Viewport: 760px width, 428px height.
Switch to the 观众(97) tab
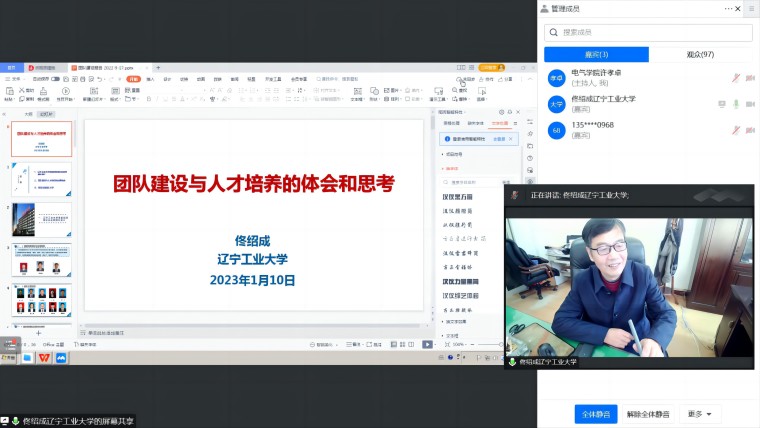point(700,54)
